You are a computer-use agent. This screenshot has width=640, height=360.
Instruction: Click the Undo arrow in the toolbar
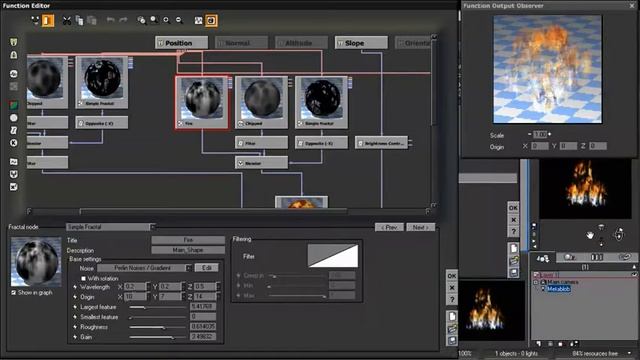pyautogui.click(x=110, y=20)
